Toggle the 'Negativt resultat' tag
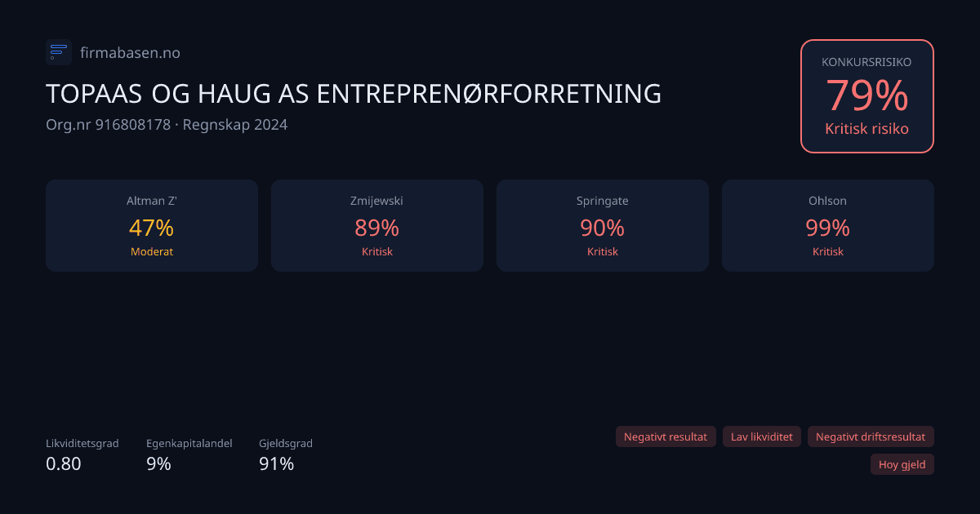The width and height of the screenshot is (980, 514). tap(666, 436)
